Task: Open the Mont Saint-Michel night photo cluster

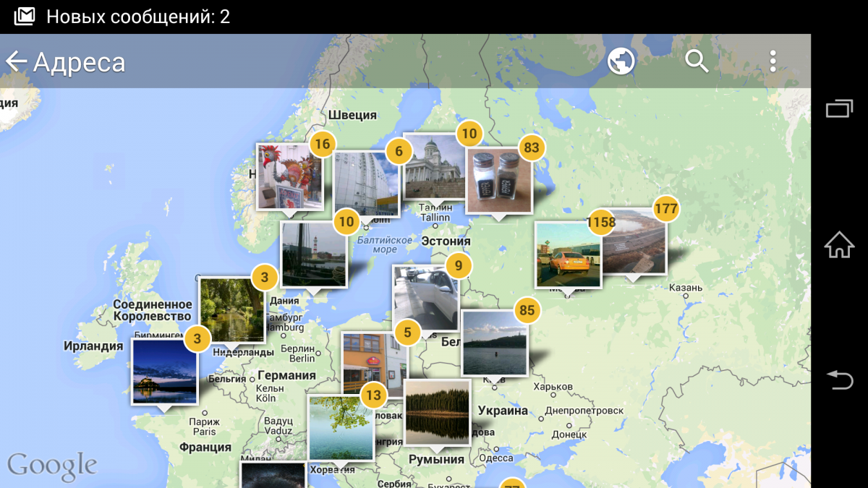Action: 164,372
